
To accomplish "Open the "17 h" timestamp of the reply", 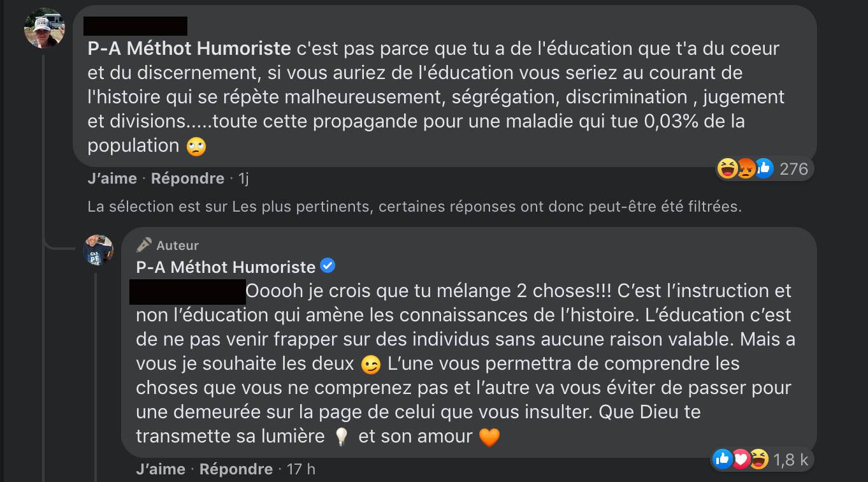I will 301,469.
